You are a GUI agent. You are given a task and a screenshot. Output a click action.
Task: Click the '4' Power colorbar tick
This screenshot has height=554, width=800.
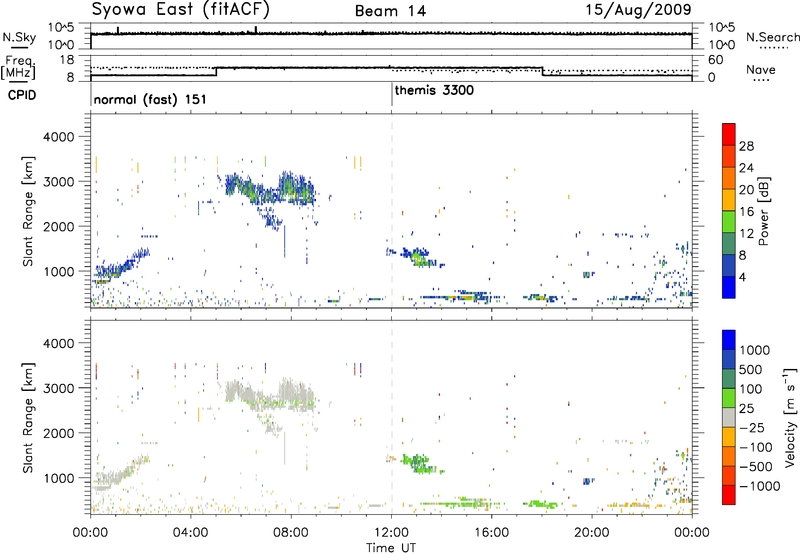(743, 277)
